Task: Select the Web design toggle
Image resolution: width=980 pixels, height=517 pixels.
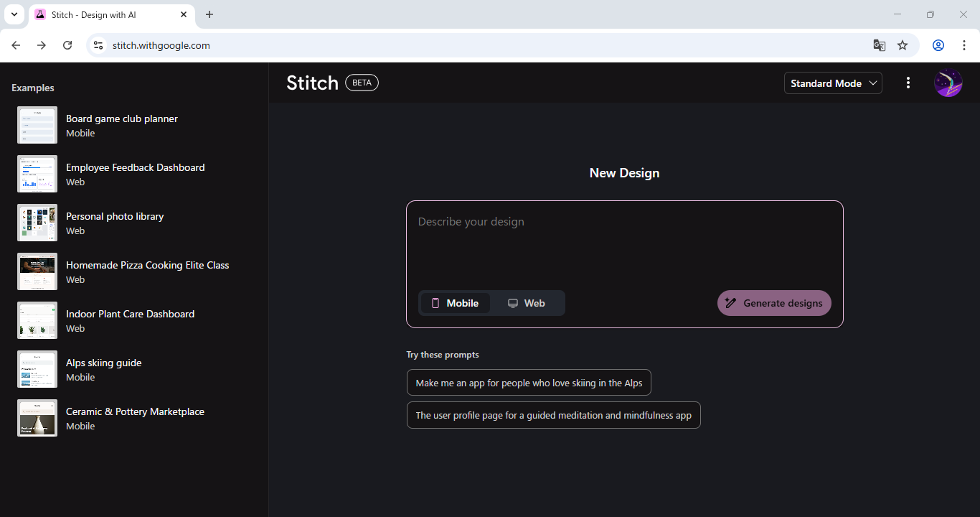Action: coord(527,303)
